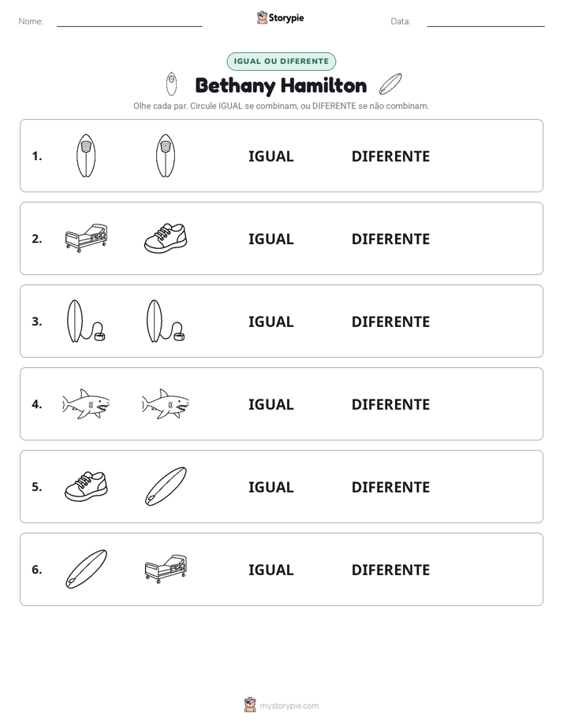Click the Storypie logo at the top
Screen dimensions: 563x728
(x=280, y=17)
